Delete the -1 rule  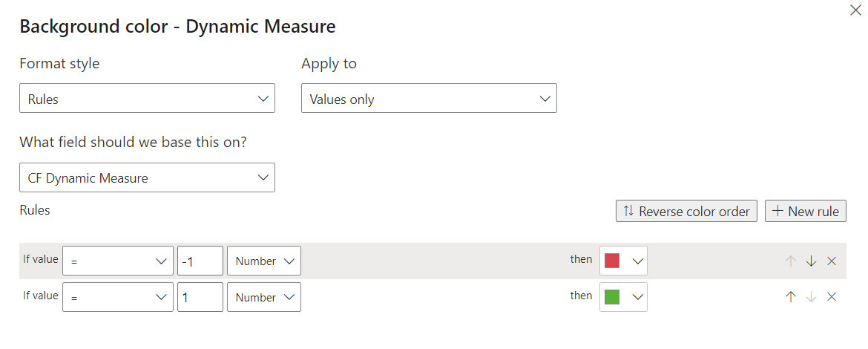832,261
